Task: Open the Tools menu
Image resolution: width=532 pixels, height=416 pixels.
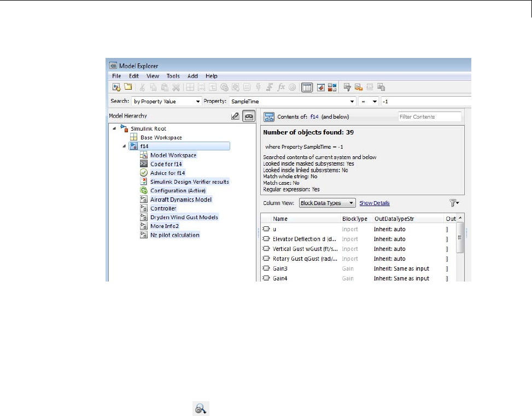Action: point(173,76)
